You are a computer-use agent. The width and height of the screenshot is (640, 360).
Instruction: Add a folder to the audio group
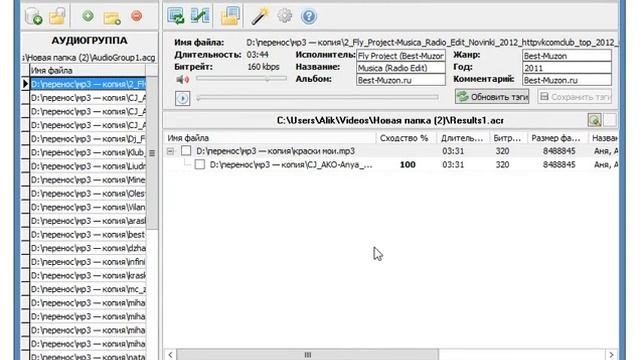(x=111, y=17)
